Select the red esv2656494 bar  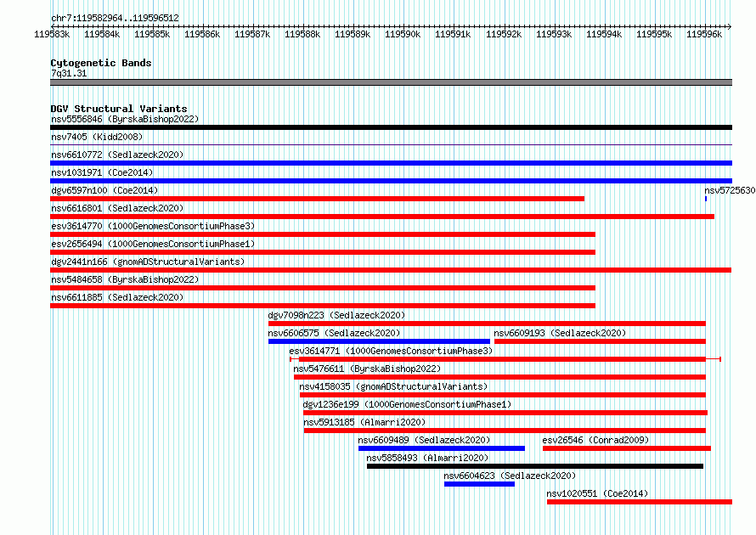(x=323, y=252)
